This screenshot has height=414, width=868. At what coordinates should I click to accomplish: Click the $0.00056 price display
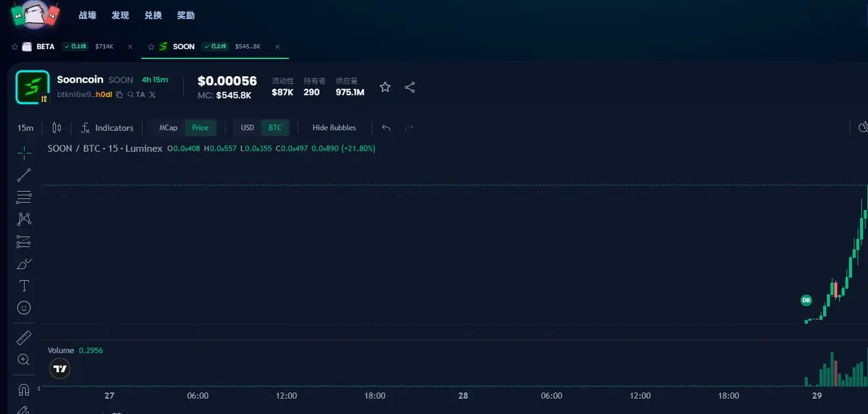pos(227,81)
